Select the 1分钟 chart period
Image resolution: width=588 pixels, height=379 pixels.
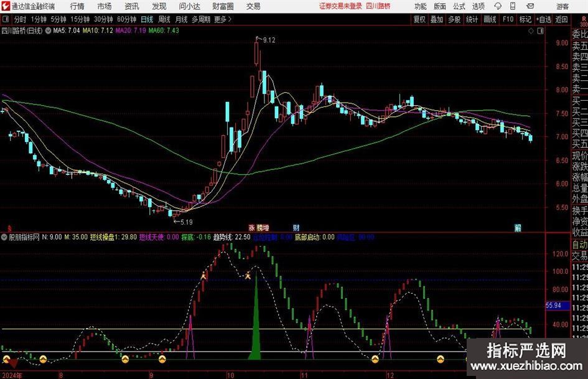point(38,19)
